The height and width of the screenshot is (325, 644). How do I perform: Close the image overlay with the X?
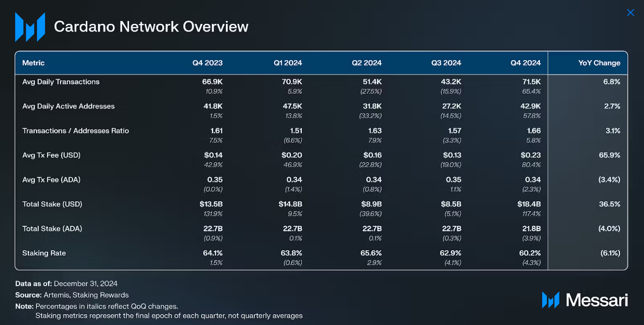(x=631, y=13)
